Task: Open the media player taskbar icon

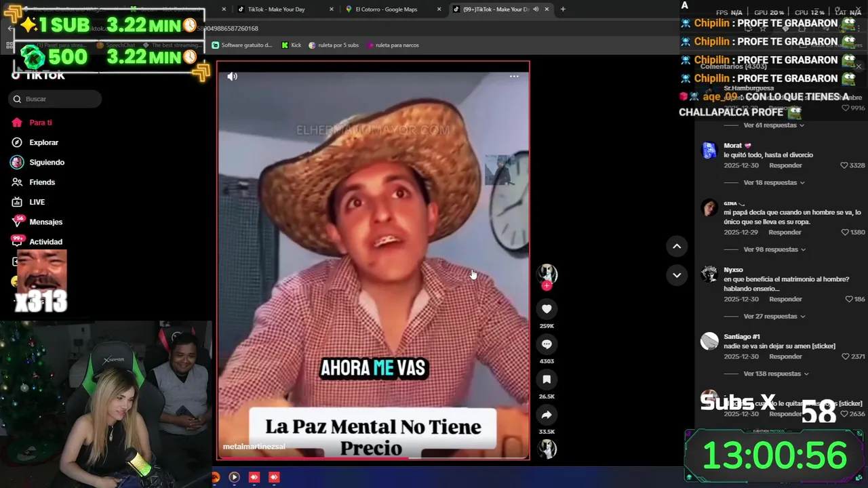Action: point(234,477)
